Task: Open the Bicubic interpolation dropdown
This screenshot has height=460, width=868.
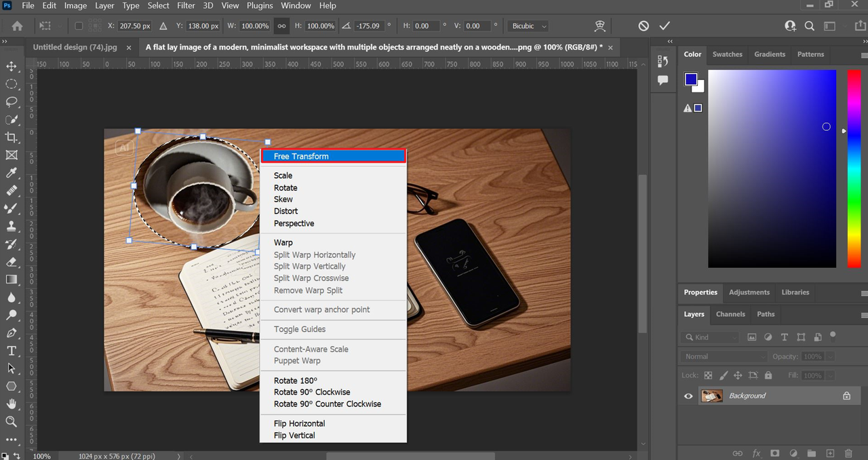Action: (x=528, y=26)
